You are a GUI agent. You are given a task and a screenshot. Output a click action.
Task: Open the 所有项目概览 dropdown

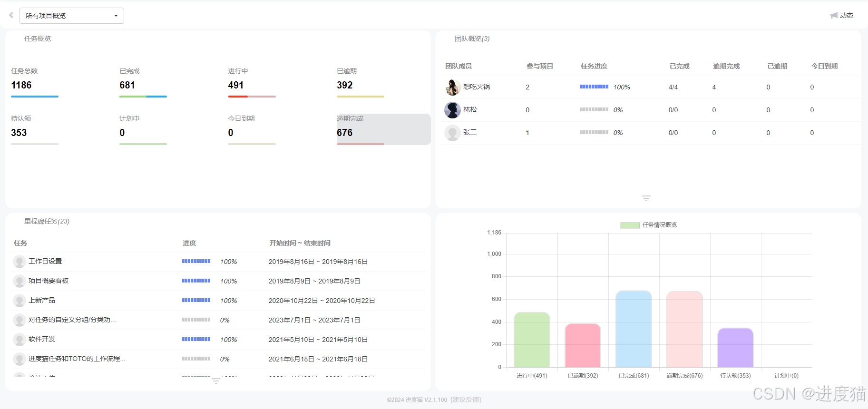tap(72, 16)
